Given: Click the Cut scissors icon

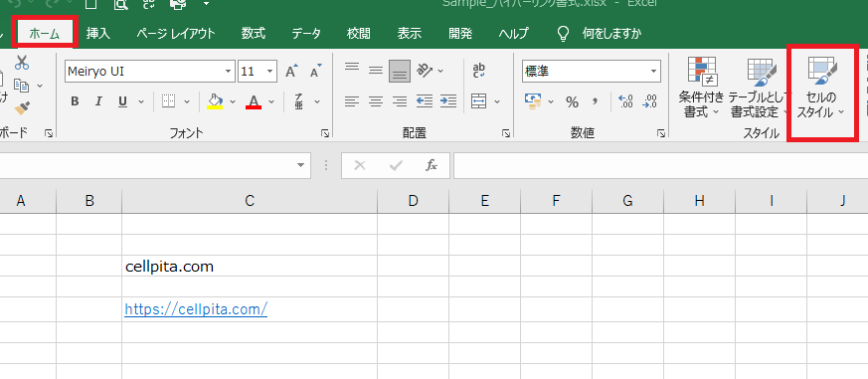Looking at the screenshot, I should pos(22,62).
